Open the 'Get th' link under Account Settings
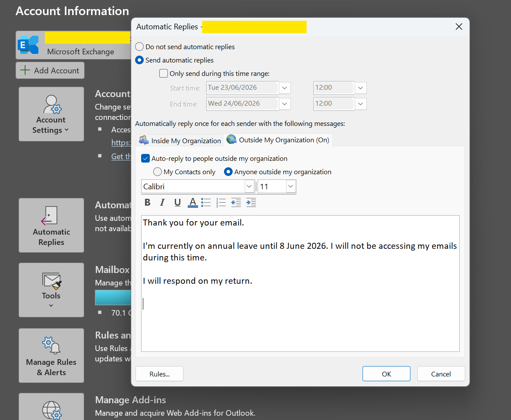The image size is (511, 420). [121, 156]
